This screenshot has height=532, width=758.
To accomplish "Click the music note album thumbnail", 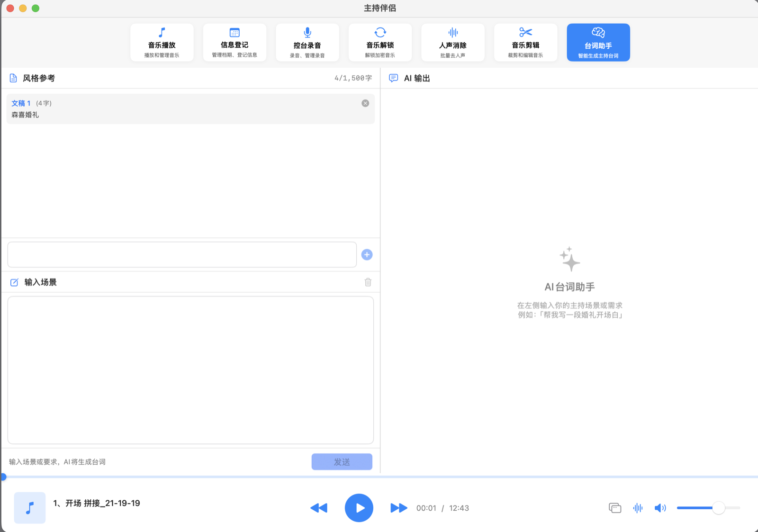I will (x=29, y=508).
